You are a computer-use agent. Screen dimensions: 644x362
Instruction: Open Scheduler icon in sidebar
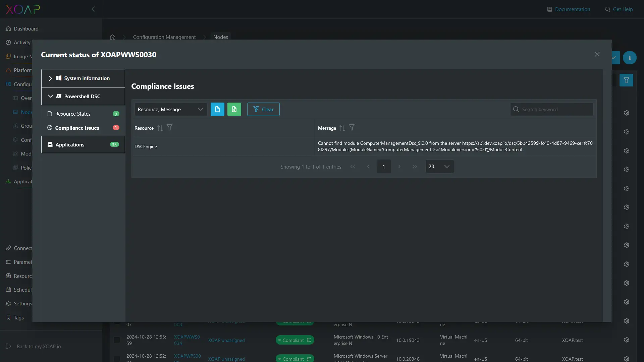pyautogui.click(x=8, y=290)
